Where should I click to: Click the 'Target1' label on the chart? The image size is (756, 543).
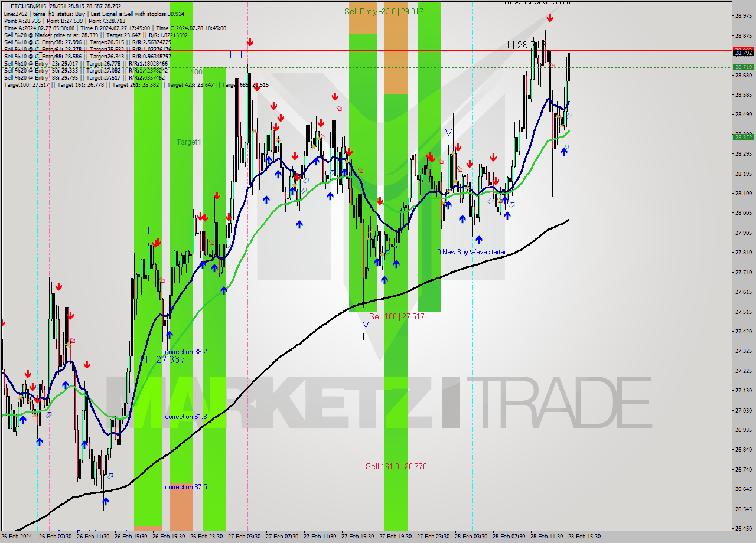pos(189,142)
